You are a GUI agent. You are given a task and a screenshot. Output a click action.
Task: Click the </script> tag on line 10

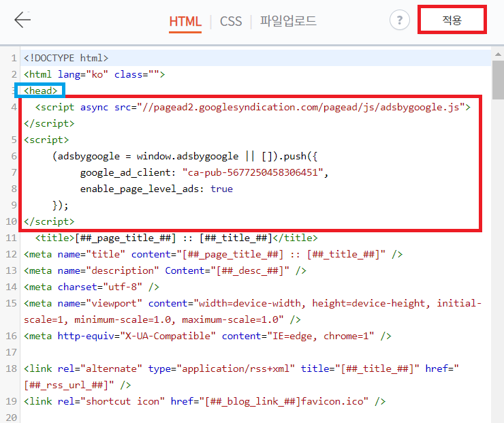(x=49, y=221)
